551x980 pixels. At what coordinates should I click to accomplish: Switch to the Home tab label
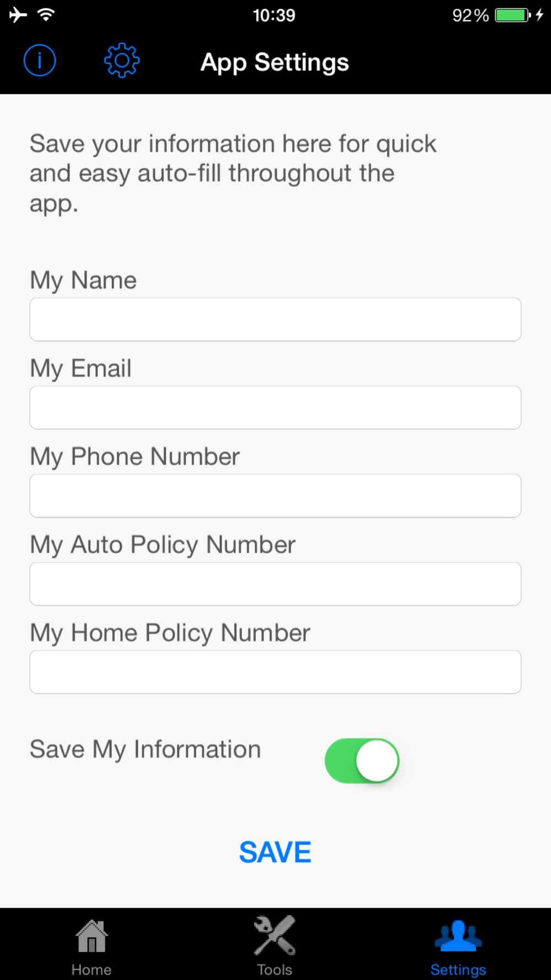tap(91, 970)
